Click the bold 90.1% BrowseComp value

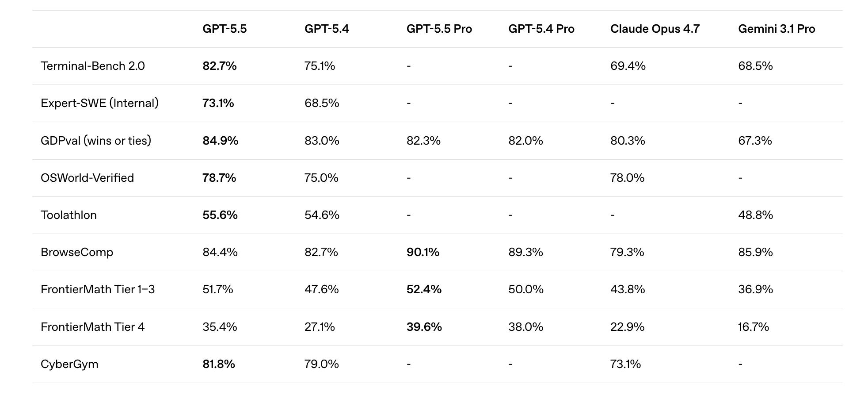point(423,252)
